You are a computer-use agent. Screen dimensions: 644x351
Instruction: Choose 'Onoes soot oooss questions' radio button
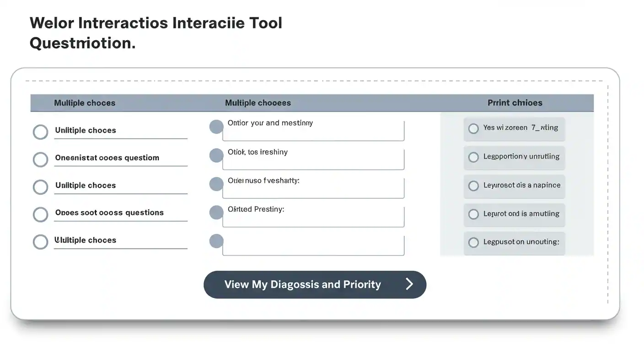pos(41,214)
